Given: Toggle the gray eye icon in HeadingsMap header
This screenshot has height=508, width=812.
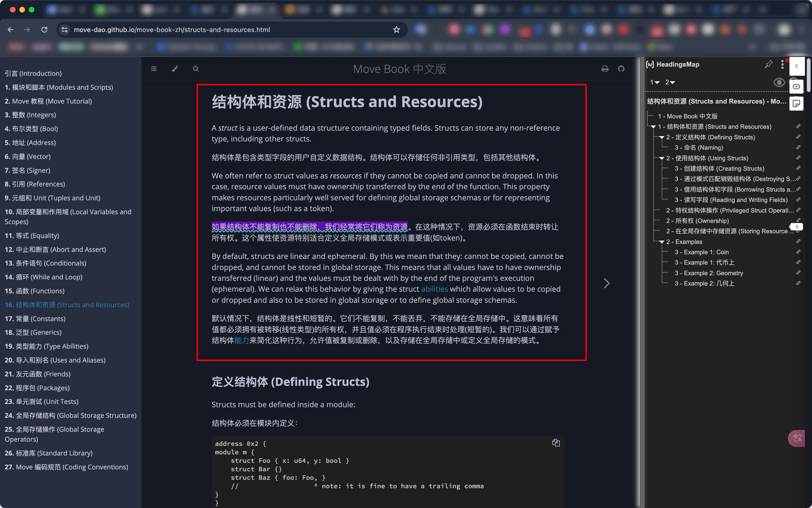Looking at the screenshot, I should click(779, 82).
